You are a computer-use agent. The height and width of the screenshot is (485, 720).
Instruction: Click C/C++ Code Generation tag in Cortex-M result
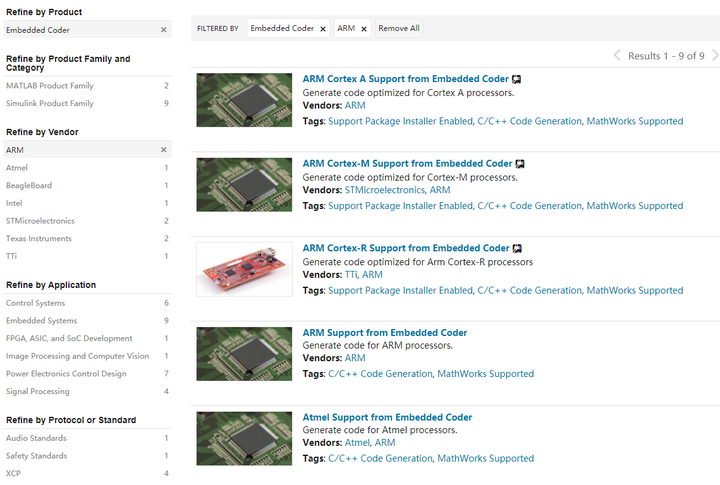[x=529, y=206]
